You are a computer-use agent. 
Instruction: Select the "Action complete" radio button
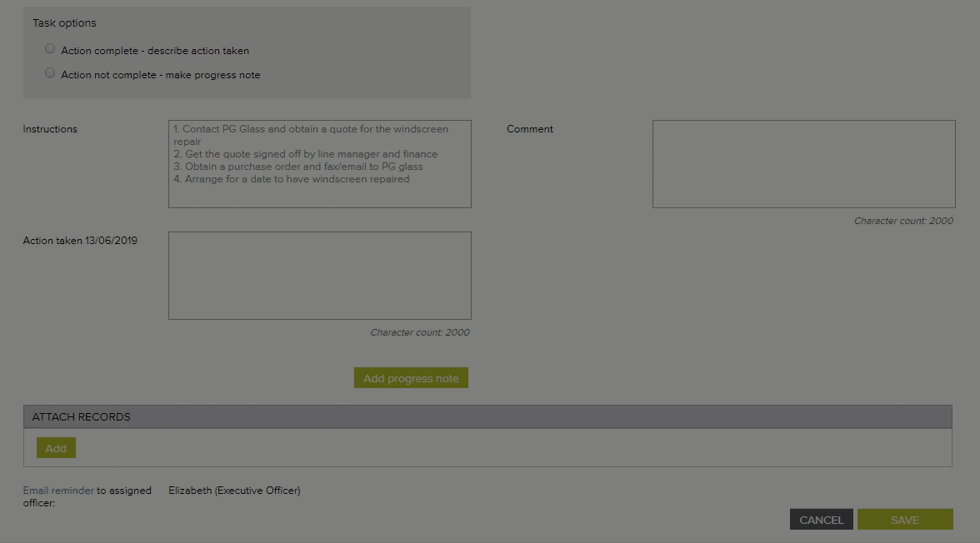click(50, 49)
